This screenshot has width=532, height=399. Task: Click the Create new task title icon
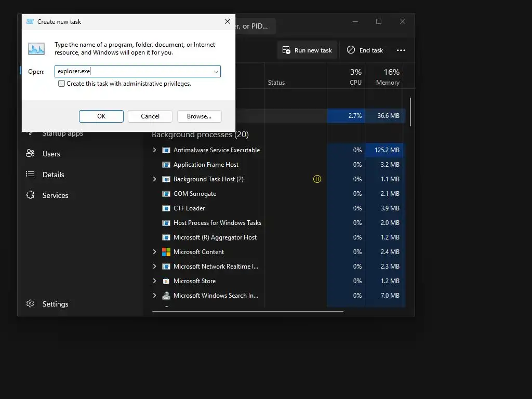point(30,21)
